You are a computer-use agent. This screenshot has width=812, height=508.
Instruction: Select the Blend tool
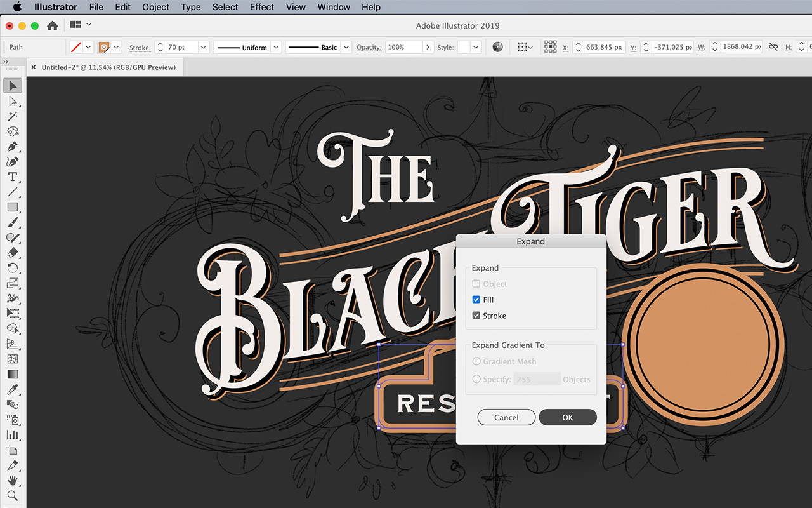point(13,404)
